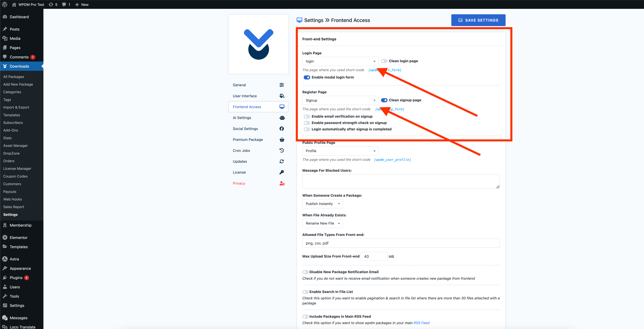The image size is (644, 329).
Task: Click the Appearance brush icon
Action: (5, 268)
